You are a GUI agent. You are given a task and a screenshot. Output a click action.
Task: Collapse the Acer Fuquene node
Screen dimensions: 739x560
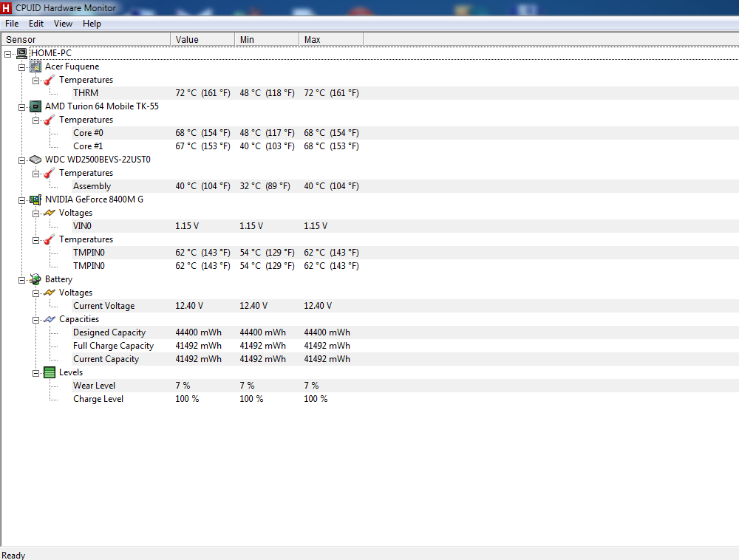[21, 67]
